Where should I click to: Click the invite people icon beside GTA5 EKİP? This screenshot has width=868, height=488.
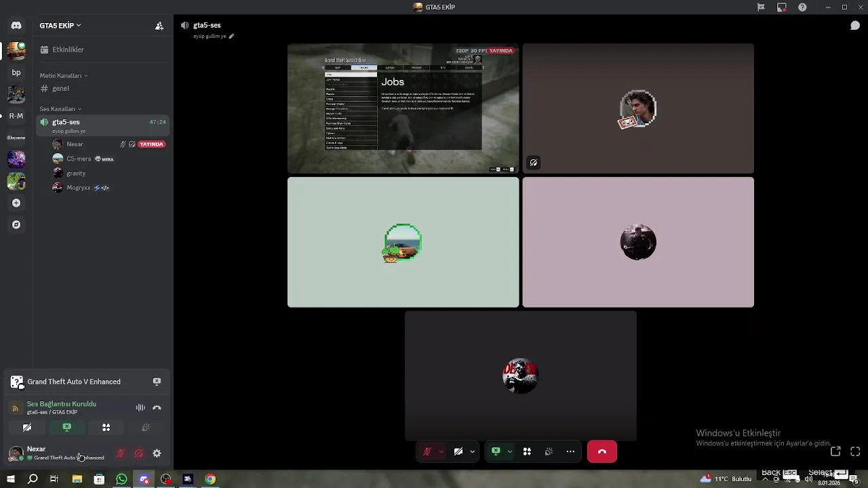point(159,26)
